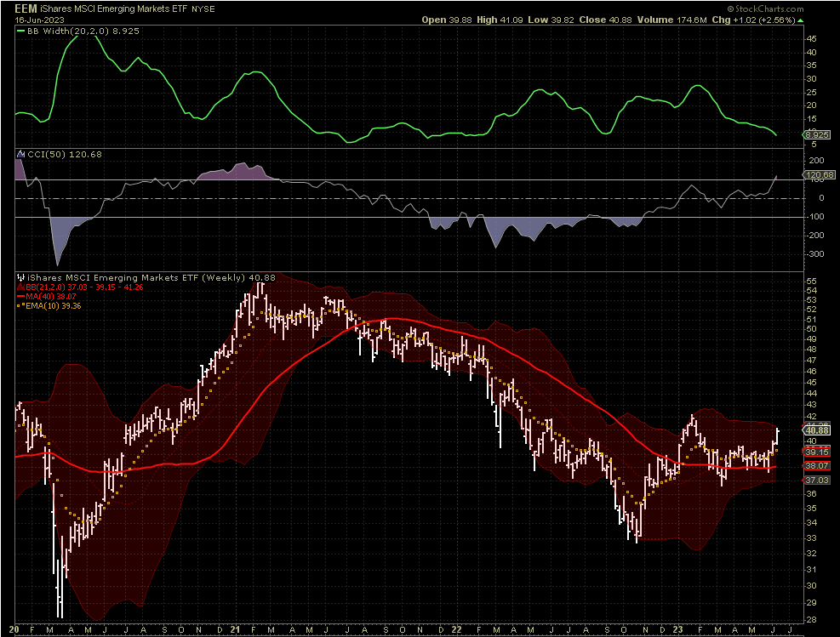Click the High 41.09 value
The height and width of the screenshot is (637, 840).
pos(500,20)
